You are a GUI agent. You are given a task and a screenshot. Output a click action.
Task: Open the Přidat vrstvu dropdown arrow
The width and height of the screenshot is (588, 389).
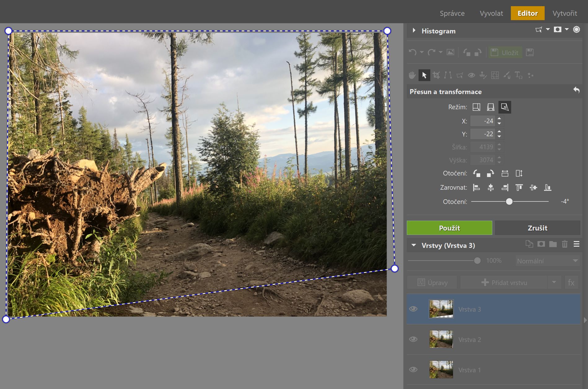click(554, 282)
